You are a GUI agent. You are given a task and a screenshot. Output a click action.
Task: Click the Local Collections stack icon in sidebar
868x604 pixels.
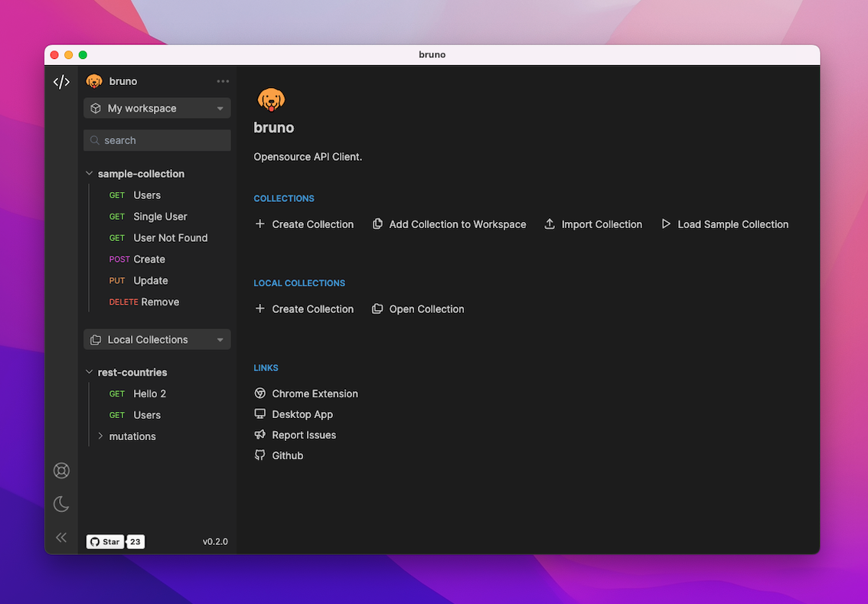tap(96, 340)
